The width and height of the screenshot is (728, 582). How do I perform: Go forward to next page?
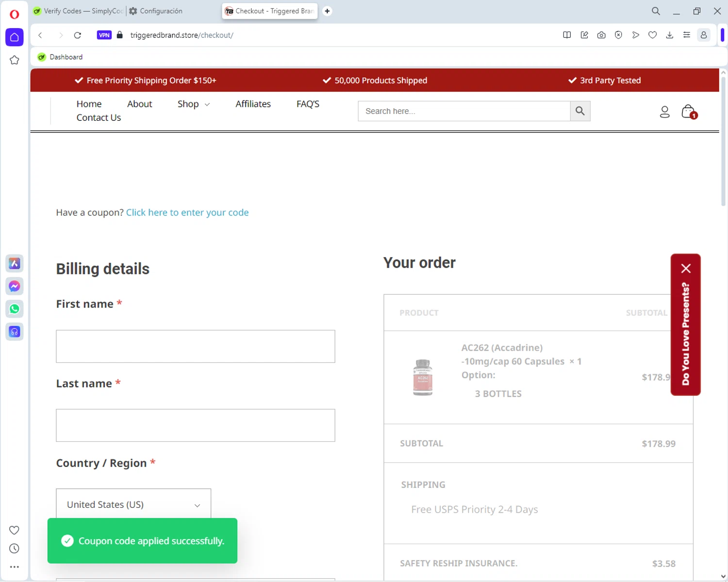tap(61, 35)
